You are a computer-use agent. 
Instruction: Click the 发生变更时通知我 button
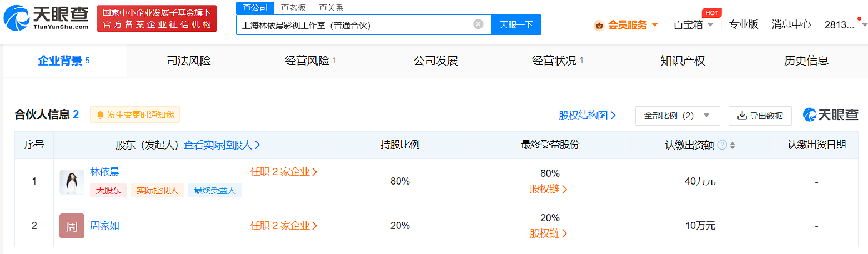click(x=135, y=115)
